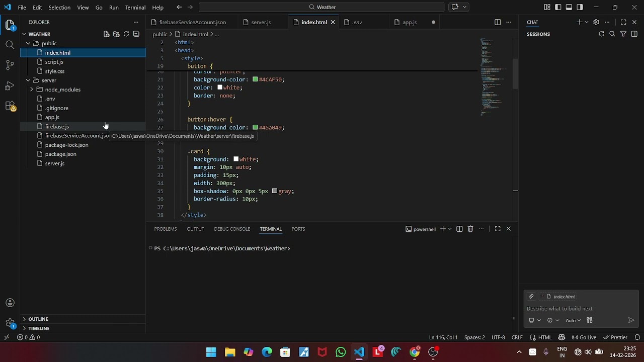The width and height of the screenshot is (644, 362).
Task: Toggle the secondary side bar layout
Action: pyautogui.click(x=580, y=7)
